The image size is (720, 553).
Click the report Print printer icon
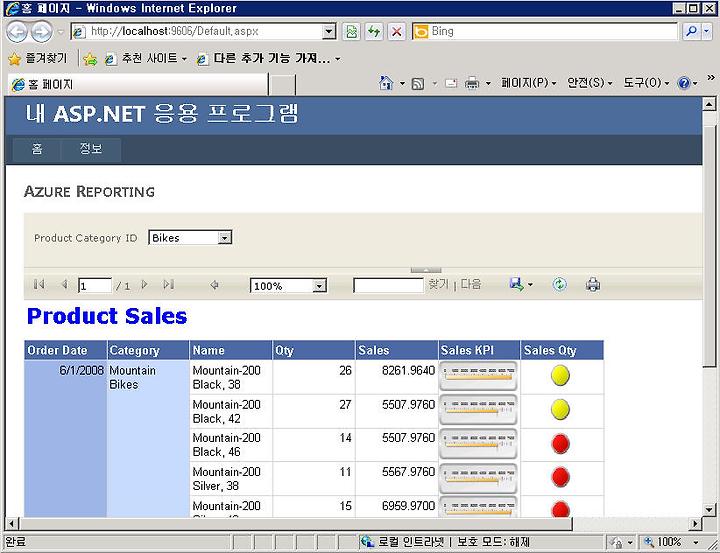(593, 285)
